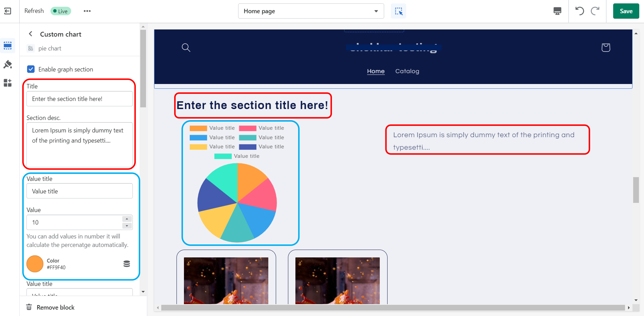
Task: Go back using Custom chart chevron
Action: [30, 34]
